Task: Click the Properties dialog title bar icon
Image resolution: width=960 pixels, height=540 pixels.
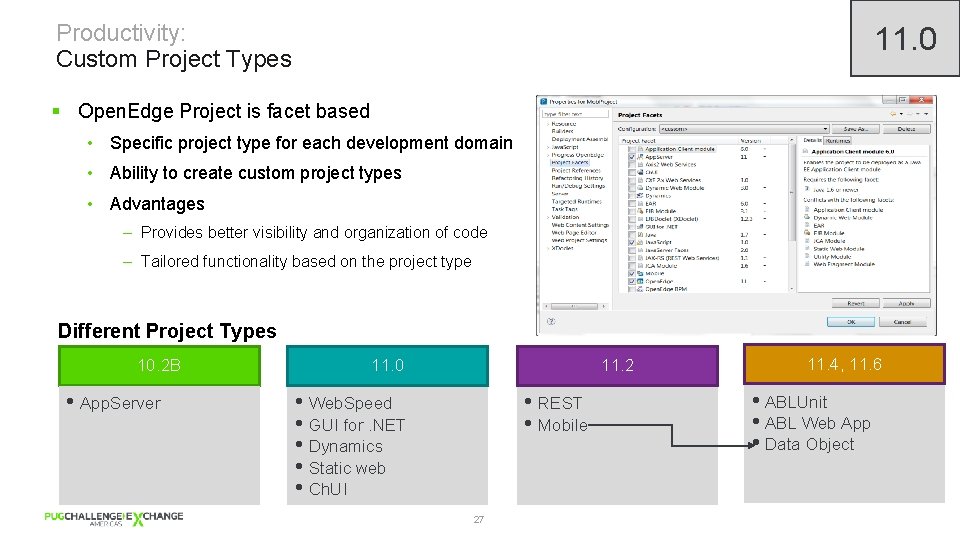Action: tap(544, 101)
